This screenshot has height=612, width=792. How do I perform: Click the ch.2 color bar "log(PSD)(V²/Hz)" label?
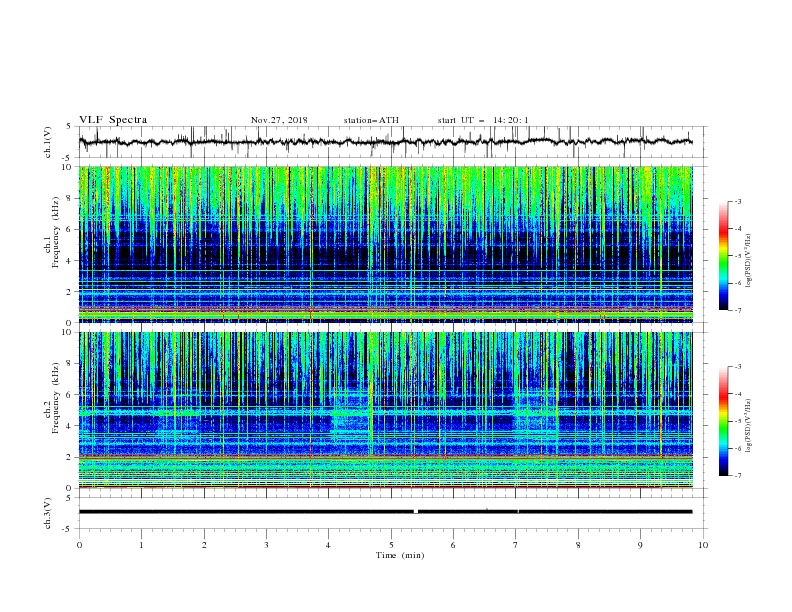click(749, 425)
